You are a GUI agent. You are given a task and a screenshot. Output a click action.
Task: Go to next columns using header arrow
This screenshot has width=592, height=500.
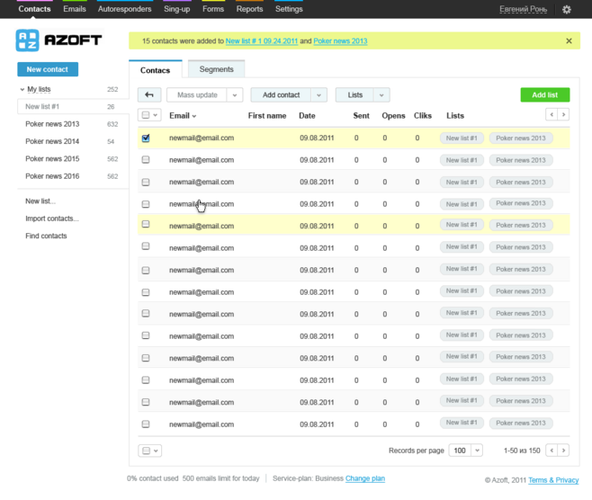(563, 114)
